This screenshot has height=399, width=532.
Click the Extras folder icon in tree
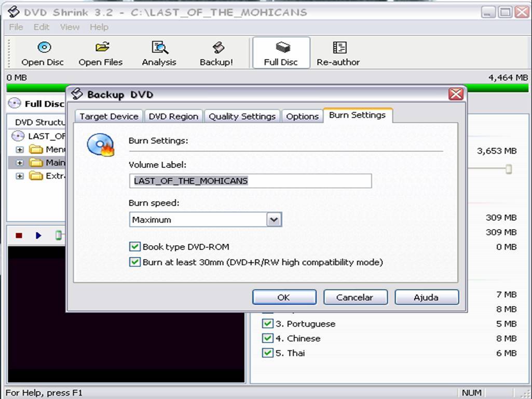tap(36, 176)
